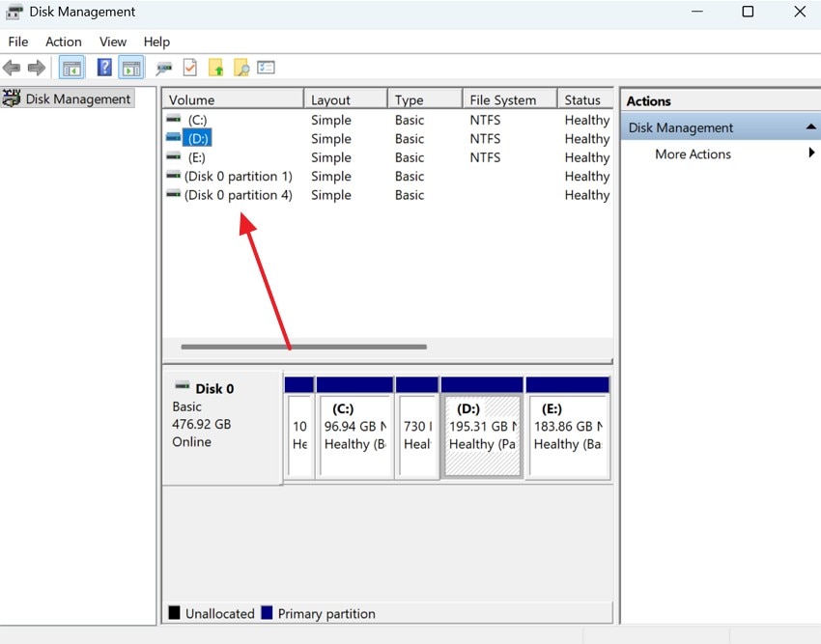This screenshot has height=644, width=821.
Task: Click the folder with up arrow toolbar icon
Action: [x=216, y=68]
